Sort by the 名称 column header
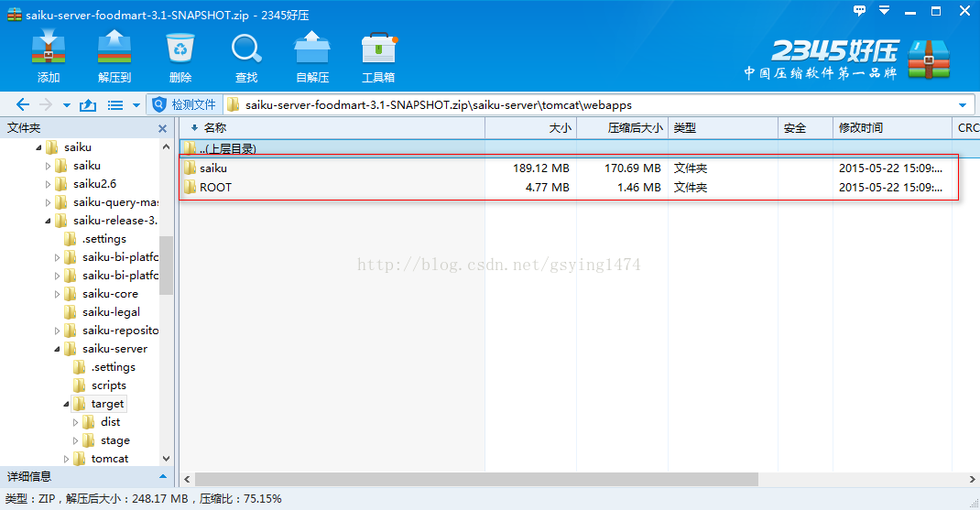This screenshot has width=980, height=510. [x=332, y=127]
